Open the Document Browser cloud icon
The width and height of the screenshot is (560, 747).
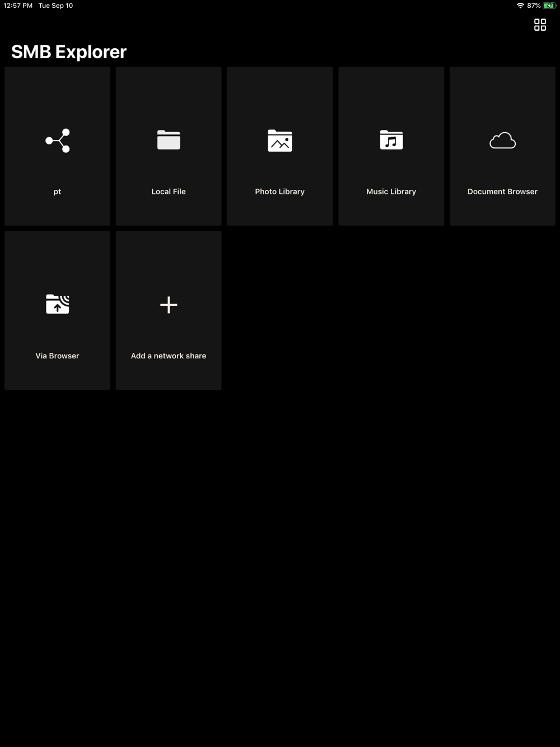point(502,141)
